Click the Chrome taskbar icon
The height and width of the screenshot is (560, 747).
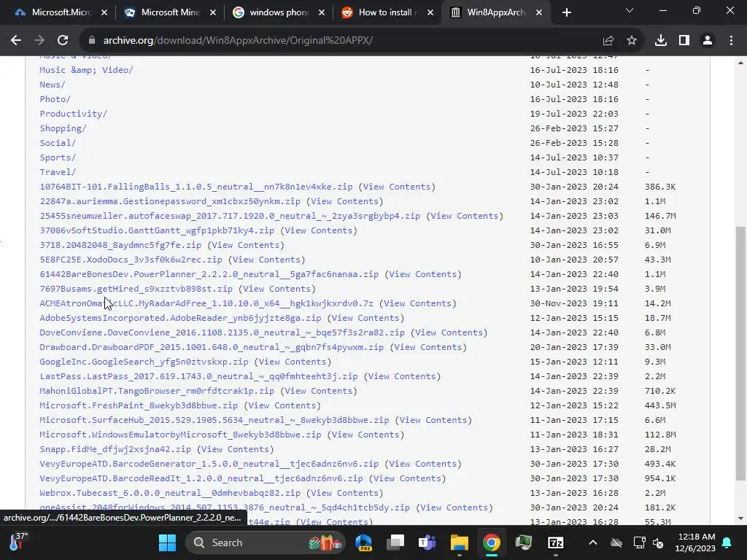point(491,542)
